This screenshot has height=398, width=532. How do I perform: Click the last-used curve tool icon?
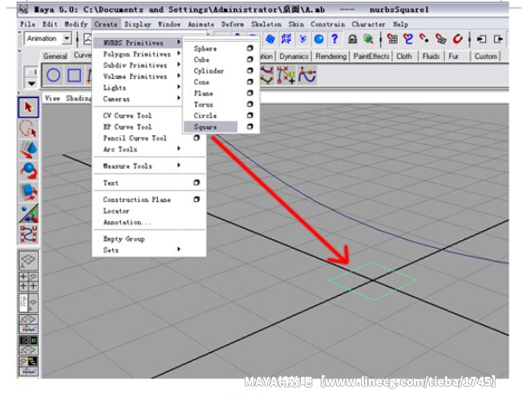(29, 233)
